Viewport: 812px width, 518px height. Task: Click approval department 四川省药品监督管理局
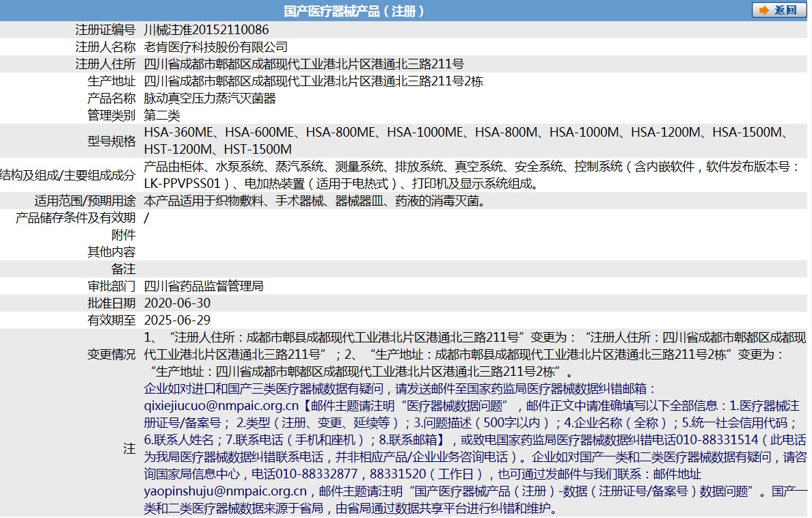point(204,286)
